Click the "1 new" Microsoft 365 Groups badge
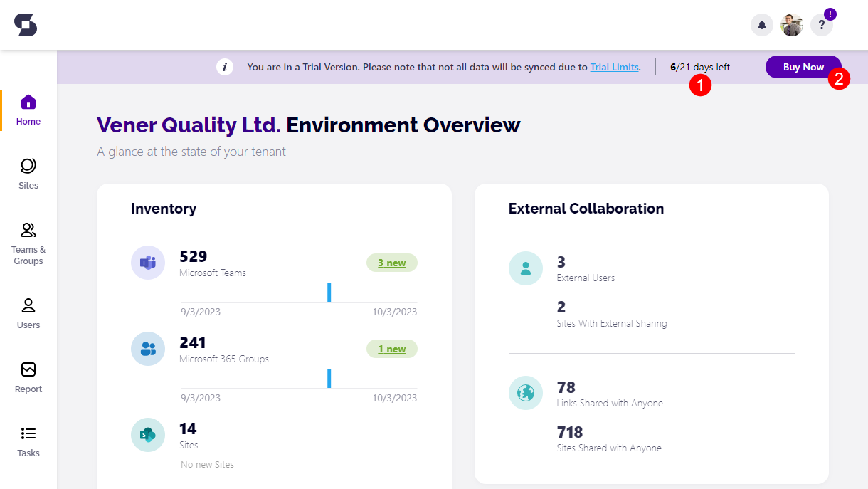The width and height of the screenshot is (868, 489). 392,349
